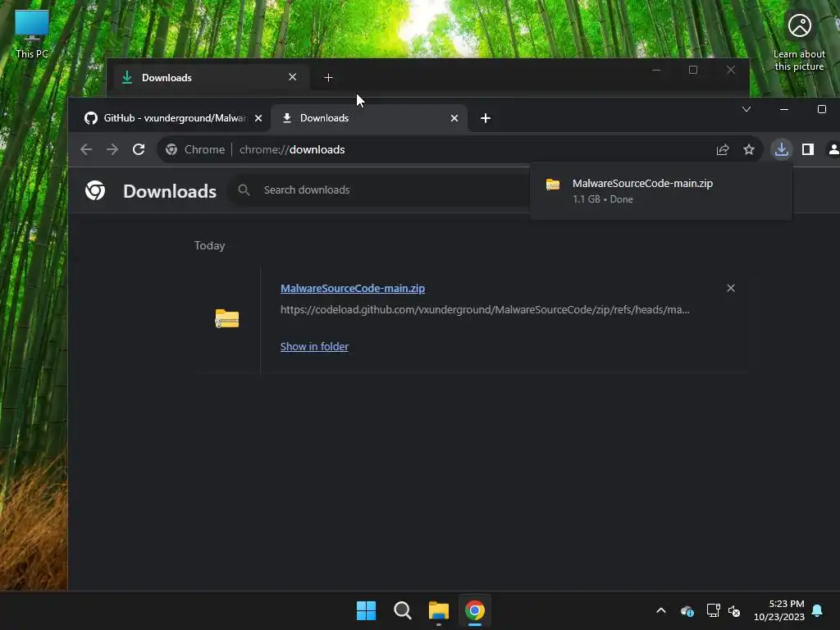Share this page using the share icon
The image size is (840, 630).
click(723, 149)
